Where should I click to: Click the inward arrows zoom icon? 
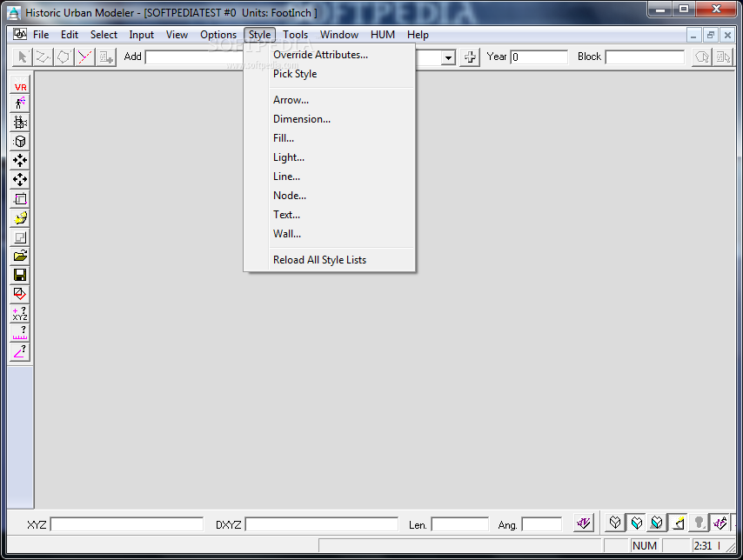coord(20,161)
